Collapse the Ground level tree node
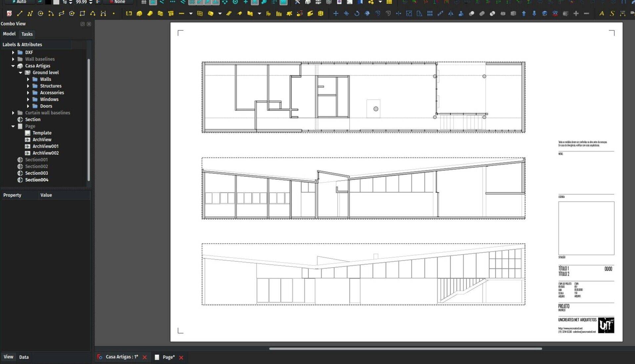 coord(21,73)
